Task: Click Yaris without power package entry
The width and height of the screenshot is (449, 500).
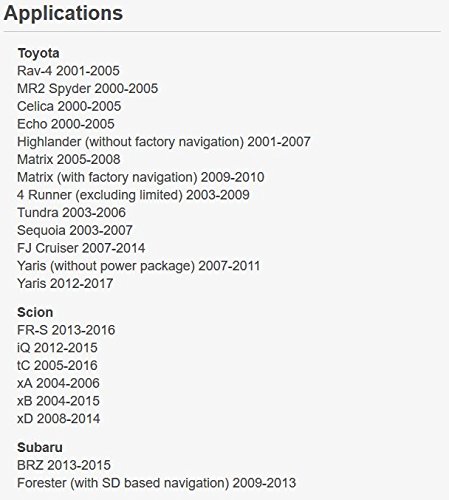Action: [x=139, y=266]
